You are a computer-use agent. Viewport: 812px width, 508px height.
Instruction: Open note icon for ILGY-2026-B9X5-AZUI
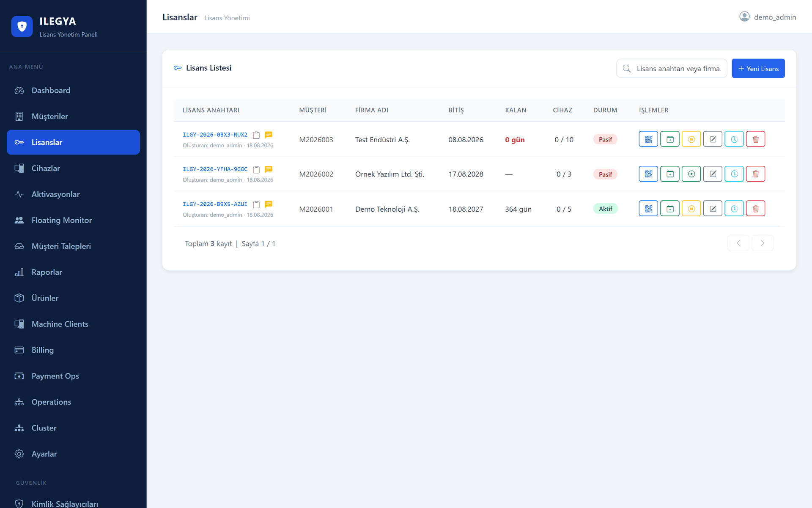coord(269,204)
